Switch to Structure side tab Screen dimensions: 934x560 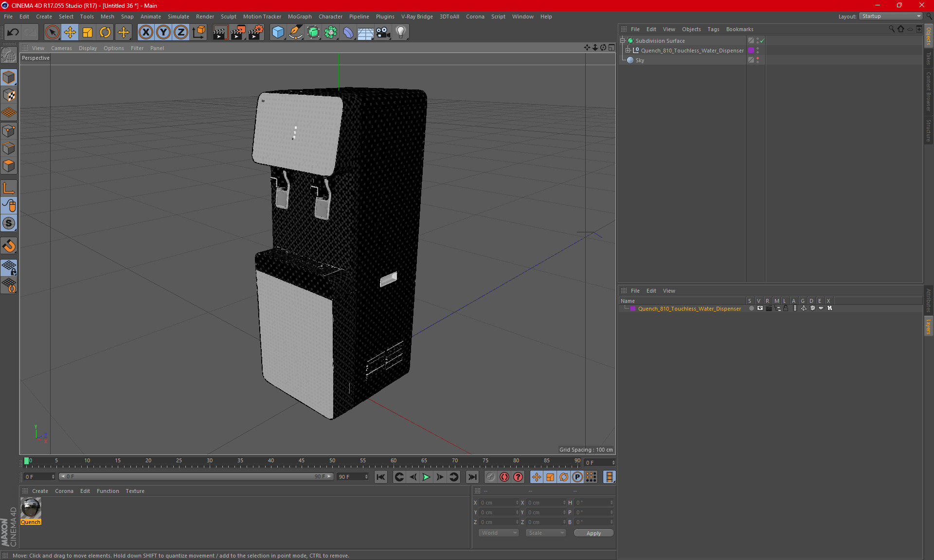pyautogui.click(x=928, y=130)
